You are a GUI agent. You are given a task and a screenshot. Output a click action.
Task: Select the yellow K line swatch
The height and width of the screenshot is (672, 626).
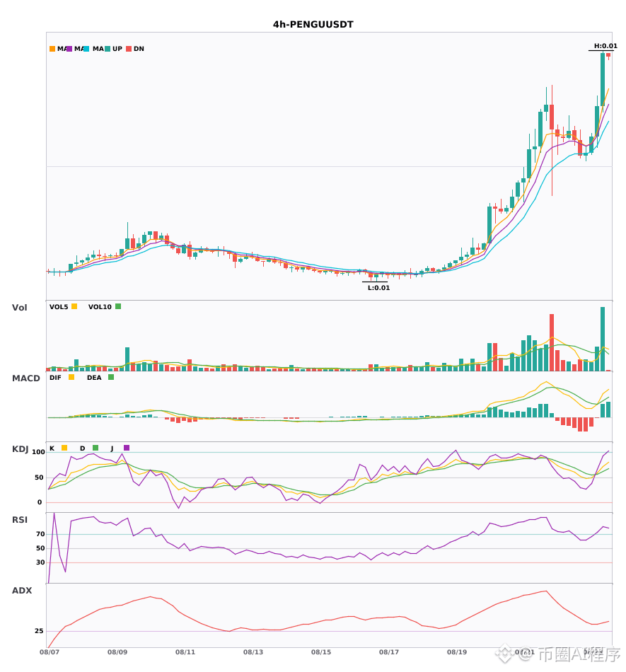pos(64,448)
